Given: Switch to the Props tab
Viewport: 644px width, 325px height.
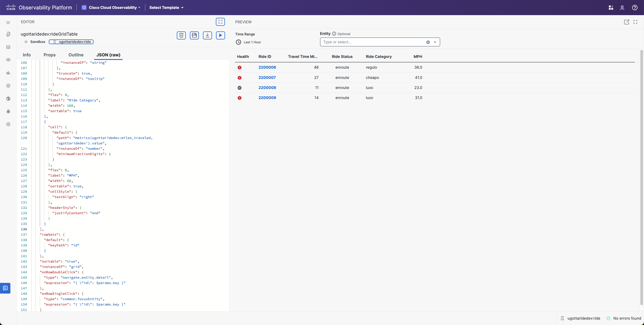Looking at the screenshot, I should point(49,55).
